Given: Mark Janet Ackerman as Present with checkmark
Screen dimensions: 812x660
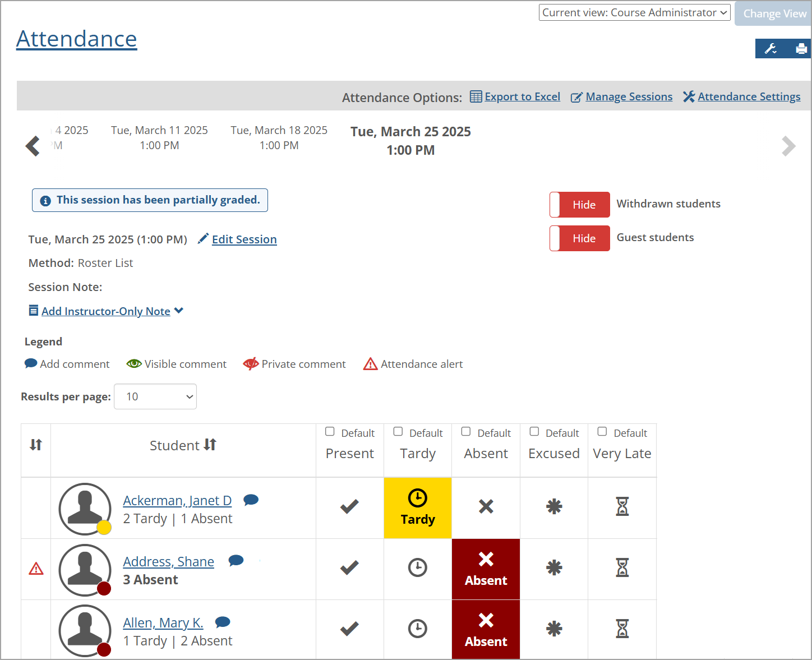Looking at the screenshot, I should pyautogui.click(x=349, y=507).
